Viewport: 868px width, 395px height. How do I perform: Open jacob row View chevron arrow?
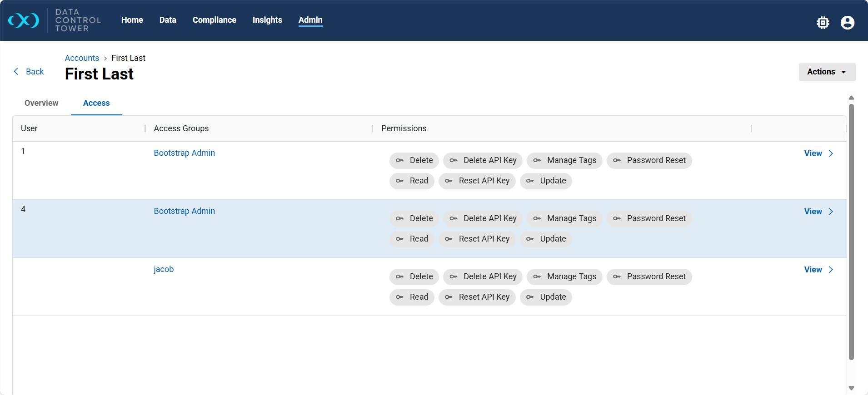click(x=831, y=270)
